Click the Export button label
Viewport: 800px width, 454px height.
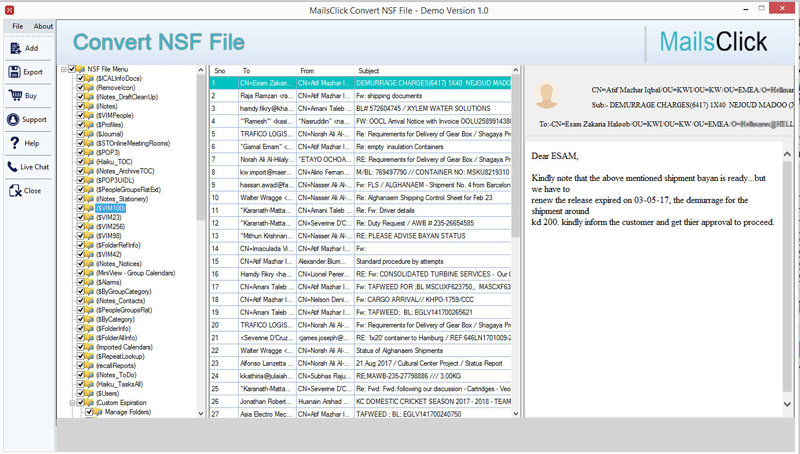pos(33,72)
